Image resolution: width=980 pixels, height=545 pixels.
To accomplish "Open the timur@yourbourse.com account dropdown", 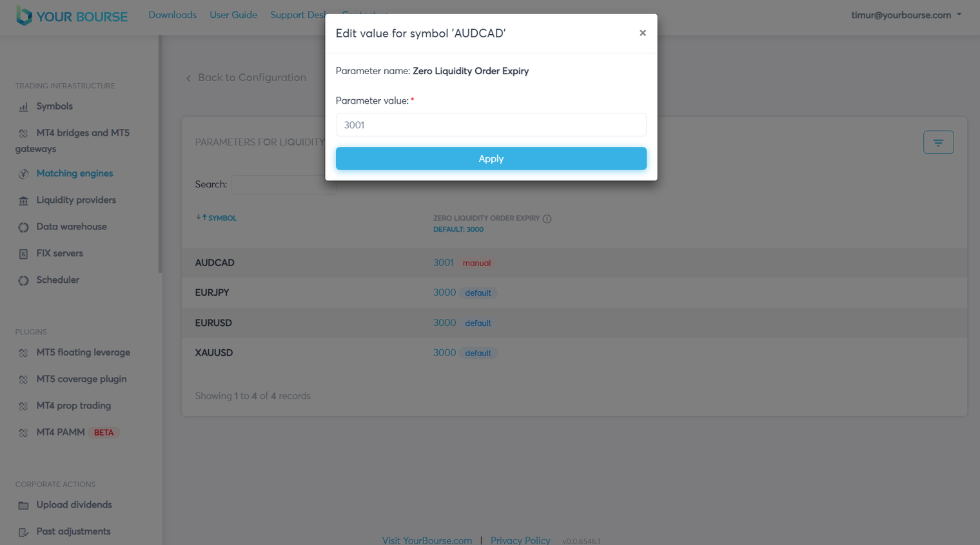I will tap(906, 15).
